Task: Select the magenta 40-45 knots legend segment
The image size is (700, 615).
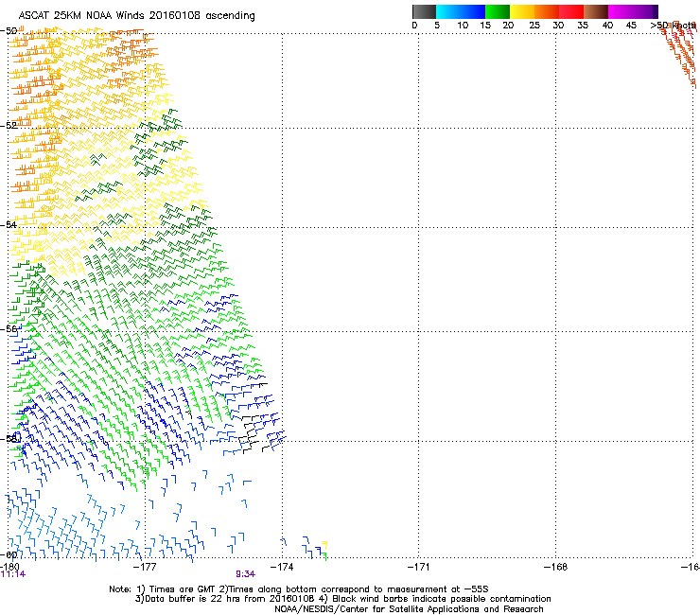Action: point(621,11)
